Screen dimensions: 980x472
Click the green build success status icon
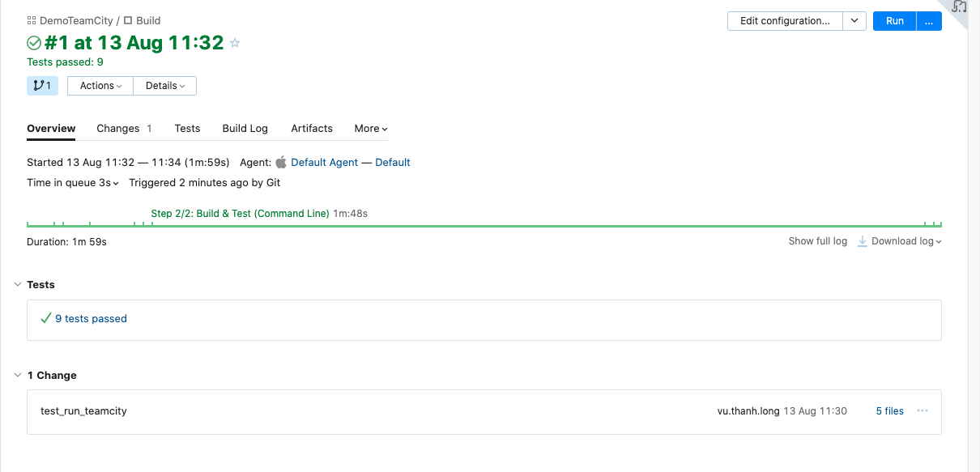[34, 44]
